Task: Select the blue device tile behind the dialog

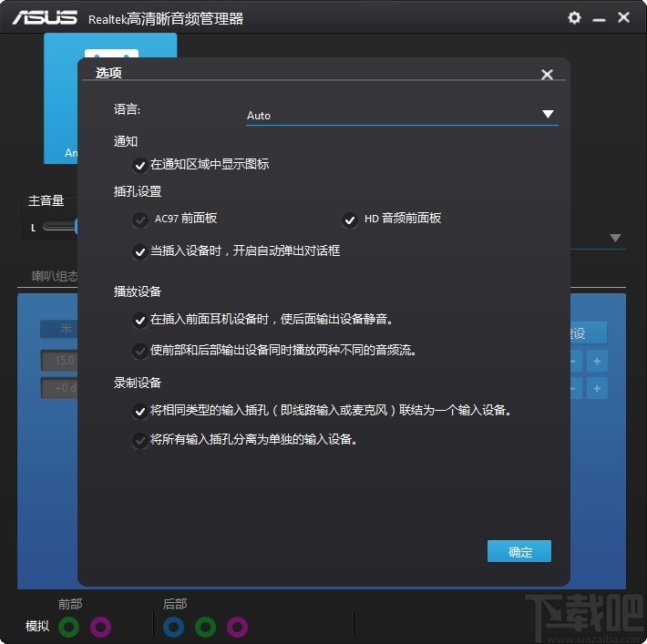Action: pyautogui.click(x=61, y=98)
